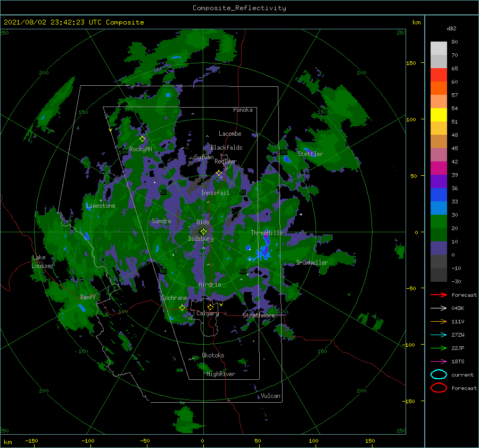Viewport: 479px width, 448px height.
Task: Pick the bright green 20–30 dBZ swatch
Action: [439, 222]
